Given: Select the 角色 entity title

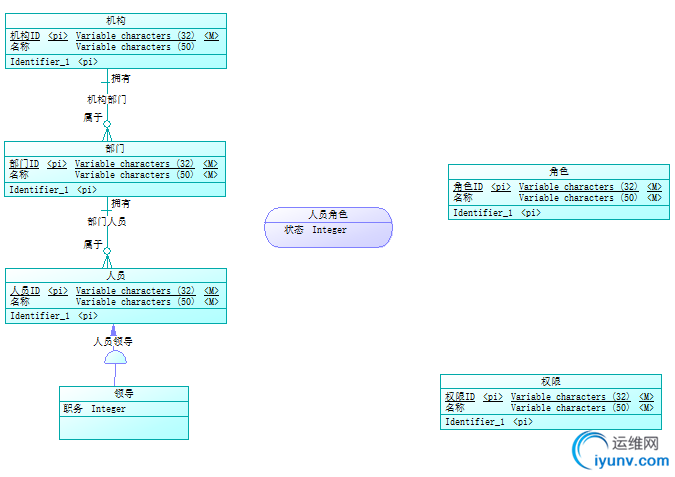Looking at the screenshot, I should tap(558, 171).
